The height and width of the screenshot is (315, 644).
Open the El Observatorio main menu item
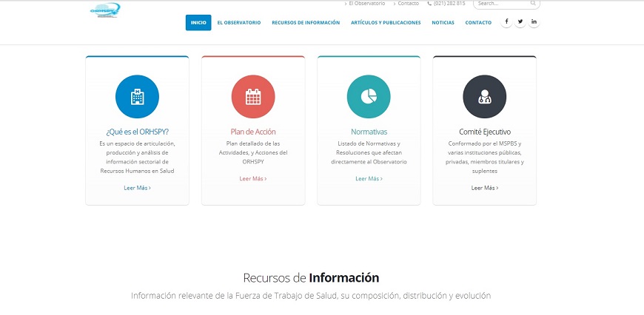pyautogui.click(x=238, y=23)
